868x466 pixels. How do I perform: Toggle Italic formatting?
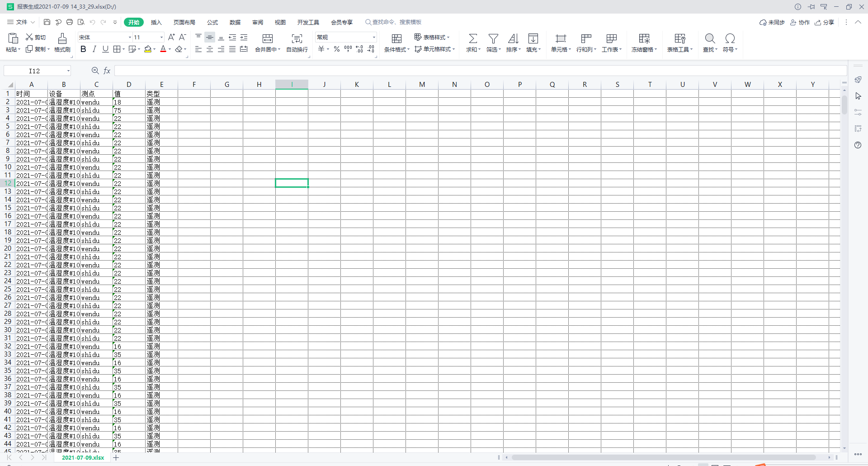[94, 49]
